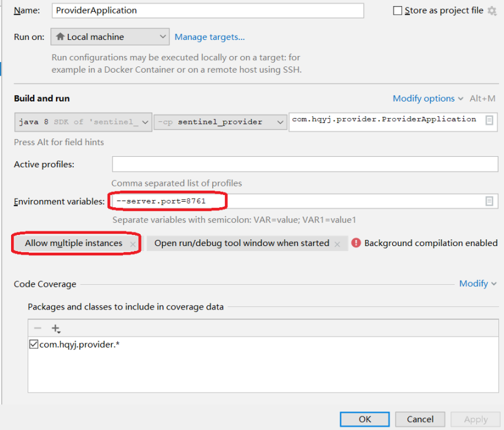The width and height of the screenshot is (504, 430).
Task: Enable Store as project file checkbox
Action: coord(398,11)
